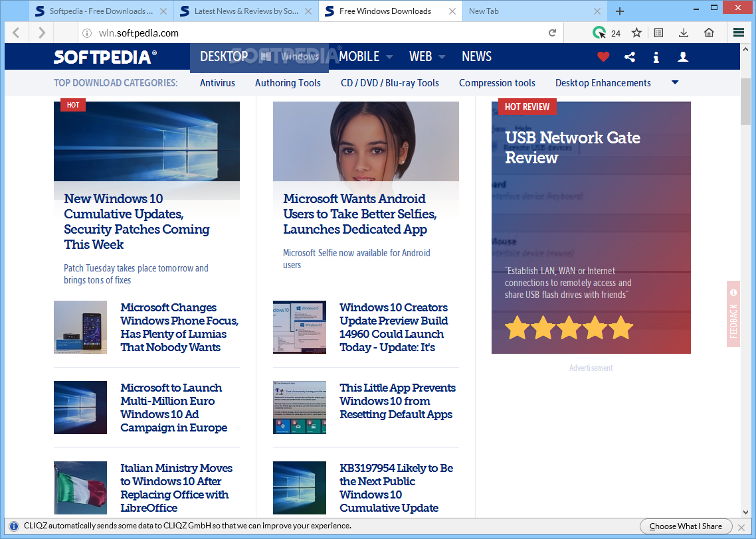
Task: Click the Softpedia logo
Action: 105,57
